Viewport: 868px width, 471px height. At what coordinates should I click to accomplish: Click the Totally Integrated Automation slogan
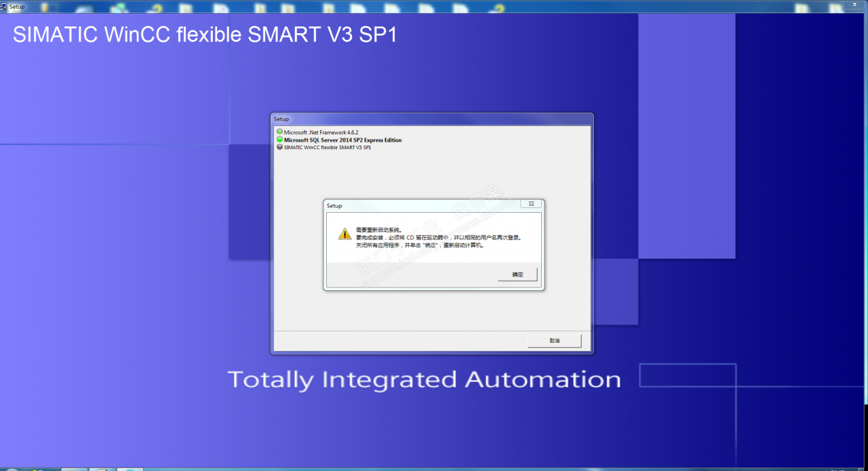pos(424,380)
